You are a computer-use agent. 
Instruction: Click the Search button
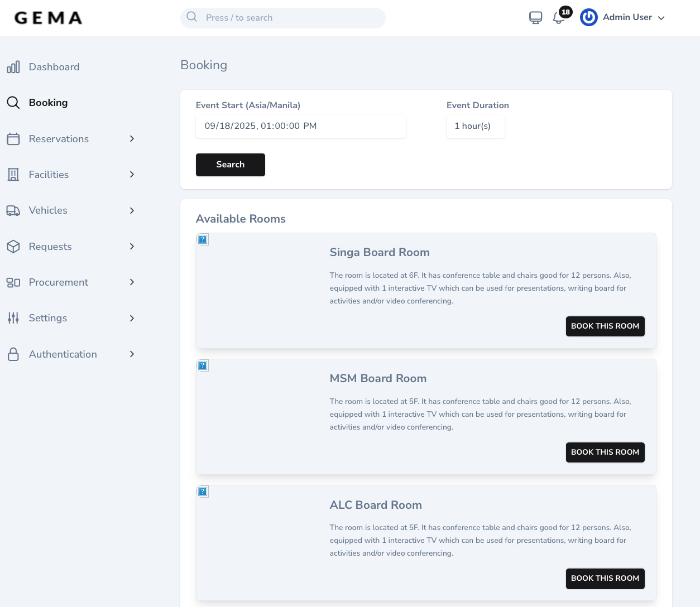(x=230, y=165)
